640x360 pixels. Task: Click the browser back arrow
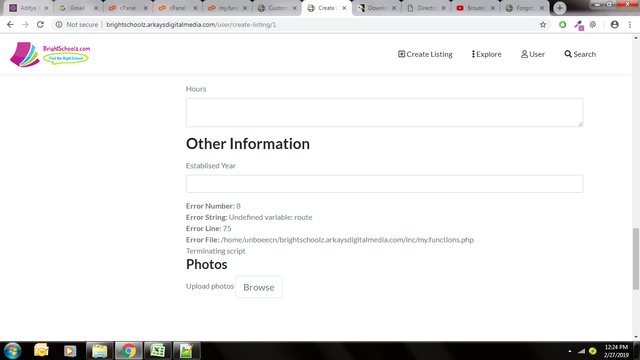[x=10, y=24]
